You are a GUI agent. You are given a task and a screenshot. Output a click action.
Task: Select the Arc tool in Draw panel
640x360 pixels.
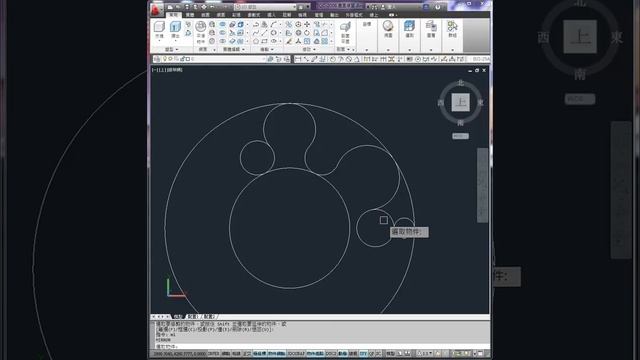(x=273, y=24)
